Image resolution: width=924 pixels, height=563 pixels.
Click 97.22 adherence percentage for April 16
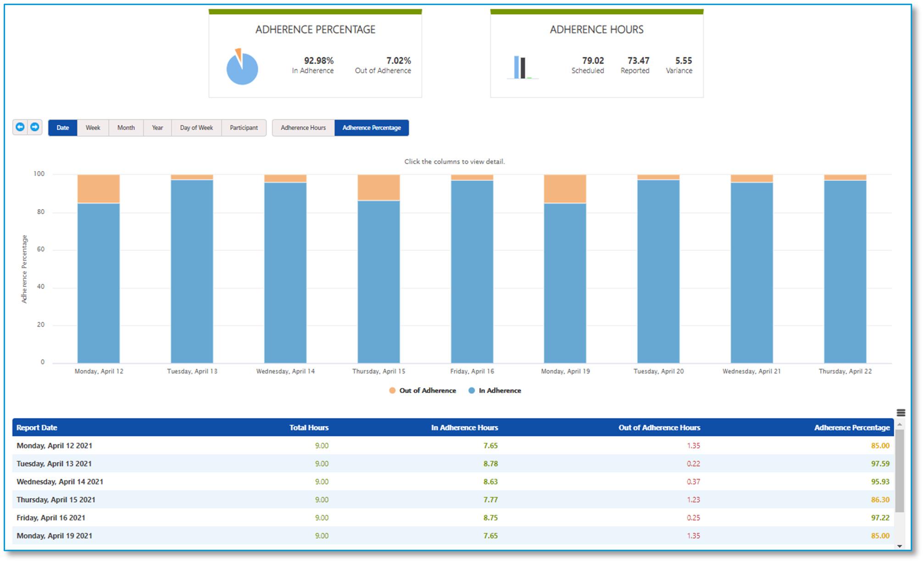[880, 518]
